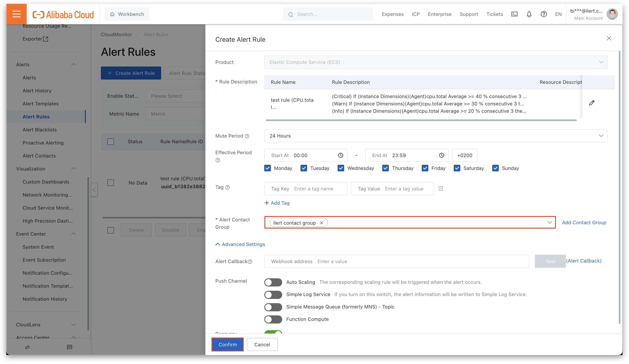Open Alert Templates in sidebar

click(40, 104)
